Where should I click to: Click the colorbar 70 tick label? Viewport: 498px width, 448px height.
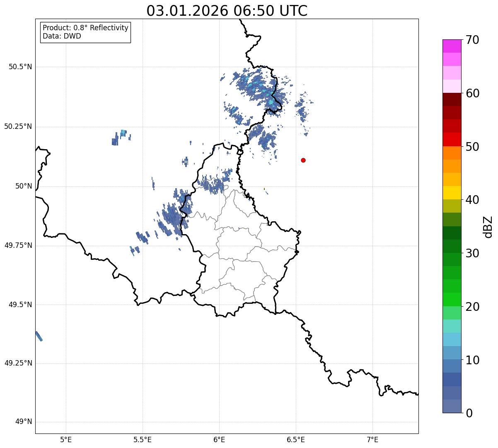(x=472, y=40)
